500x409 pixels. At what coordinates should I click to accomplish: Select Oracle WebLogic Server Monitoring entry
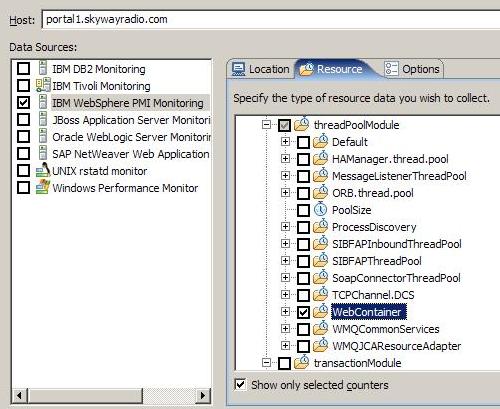coord(131,137)
